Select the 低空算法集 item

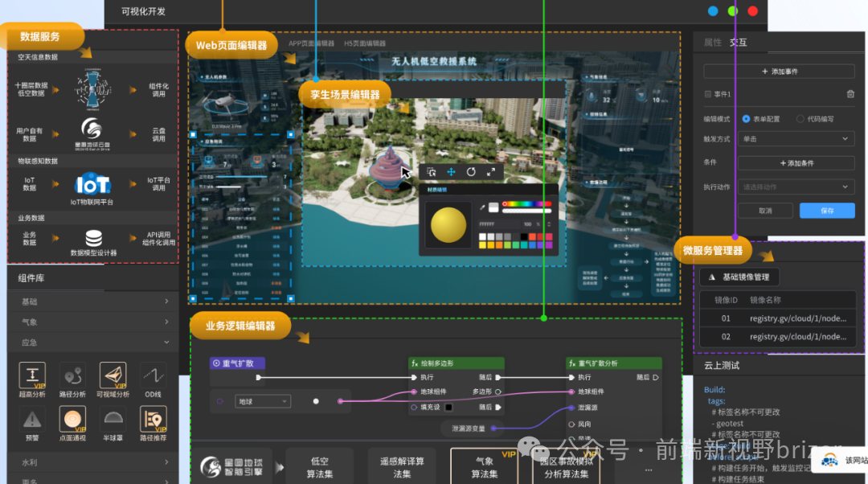tap(319, 467)
